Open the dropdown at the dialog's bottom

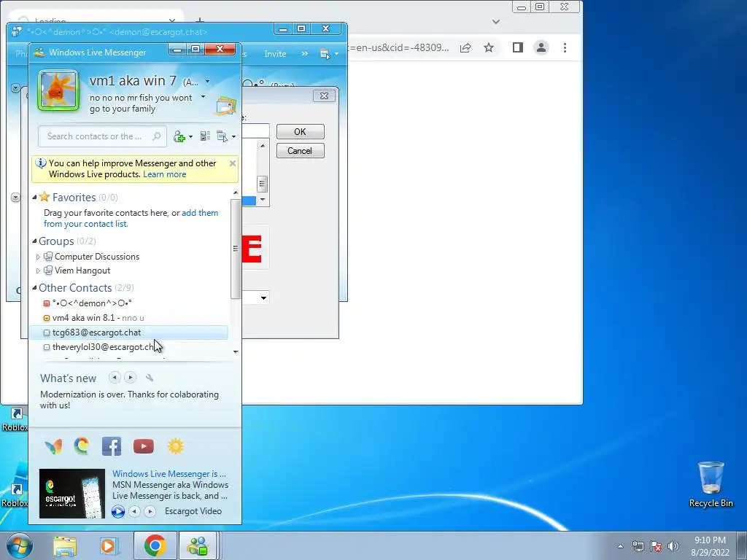pyautogui.click(x=263, y=298)
